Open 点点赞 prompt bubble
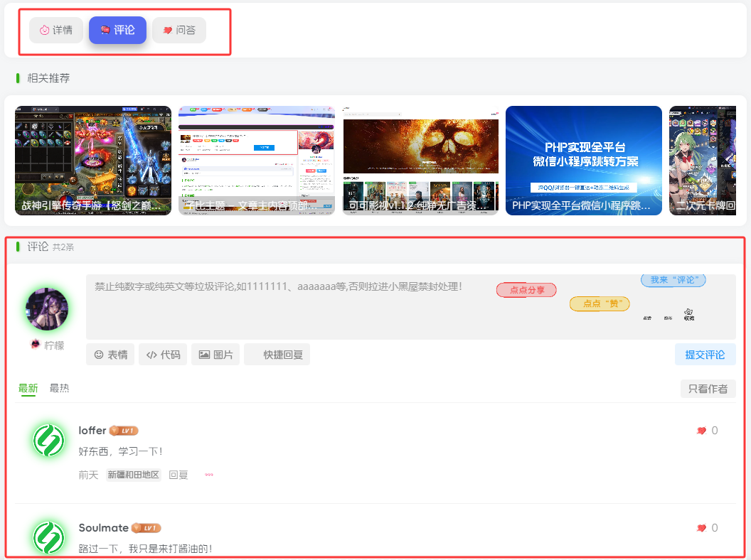This screenshot has width=751, height=560. coord(600,303)
